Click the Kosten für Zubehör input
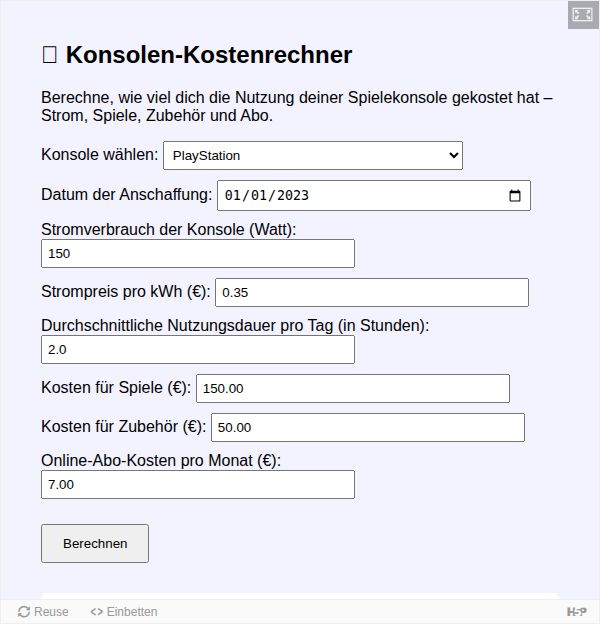 click(x=368, y=427)
